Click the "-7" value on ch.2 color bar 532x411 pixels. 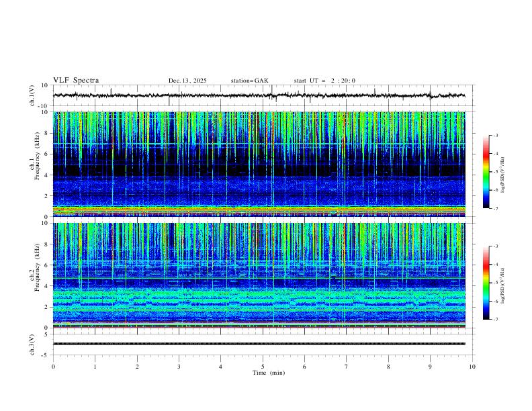(495, 320)
